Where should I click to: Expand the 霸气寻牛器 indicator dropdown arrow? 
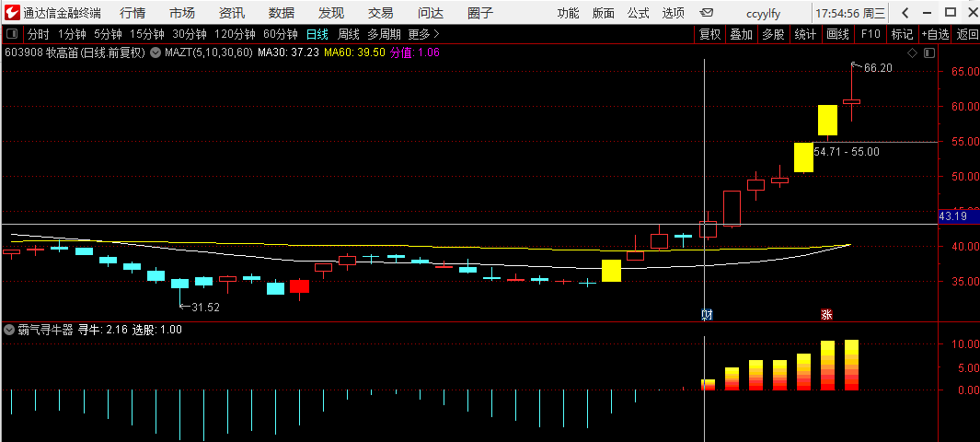(x=9, y=330)
